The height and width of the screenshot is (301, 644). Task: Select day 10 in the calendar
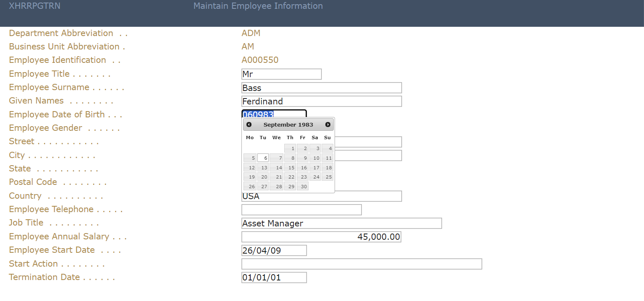315,158
